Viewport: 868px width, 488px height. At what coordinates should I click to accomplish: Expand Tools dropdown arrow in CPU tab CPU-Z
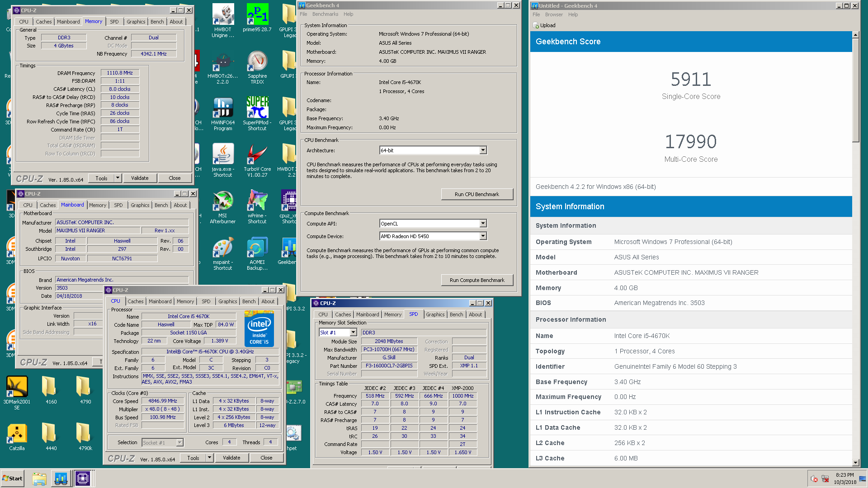point(209,458)
